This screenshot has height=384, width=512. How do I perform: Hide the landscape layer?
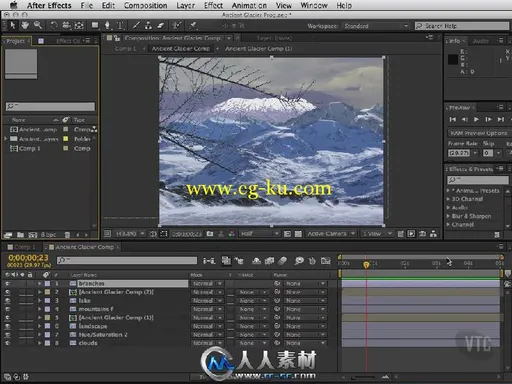coord(7,326)
